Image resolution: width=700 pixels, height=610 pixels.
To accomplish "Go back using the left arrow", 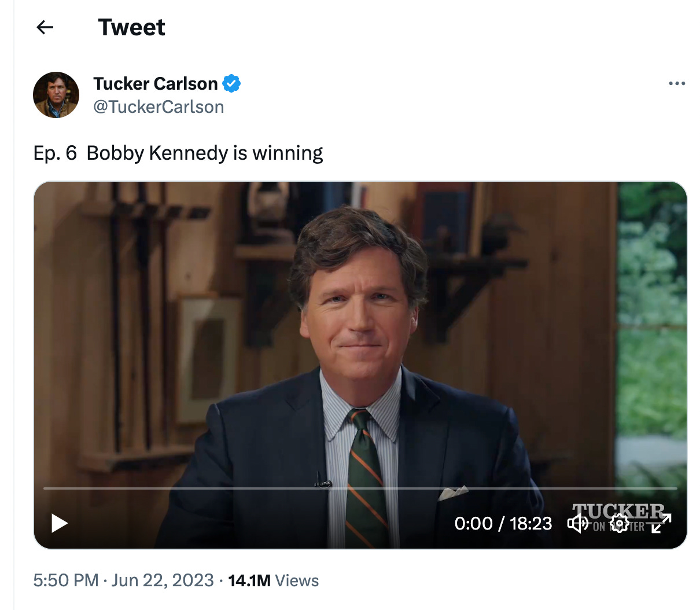I will pos(45,27).
